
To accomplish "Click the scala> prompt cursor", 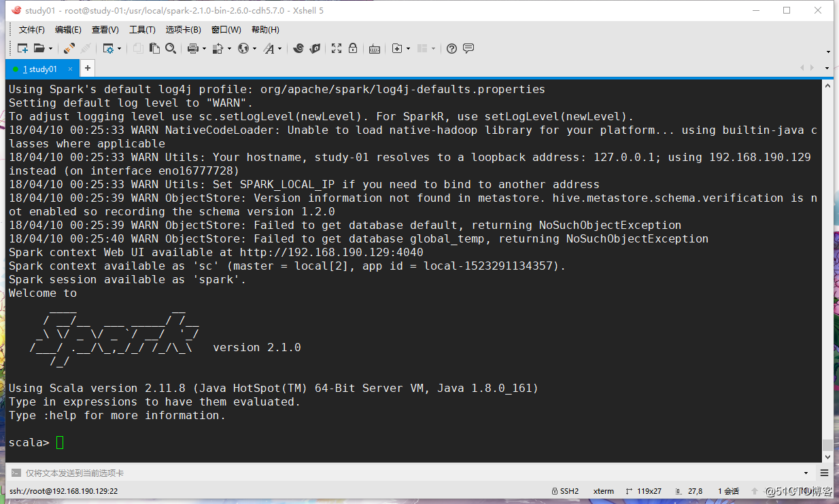I will tap(60, 443).
